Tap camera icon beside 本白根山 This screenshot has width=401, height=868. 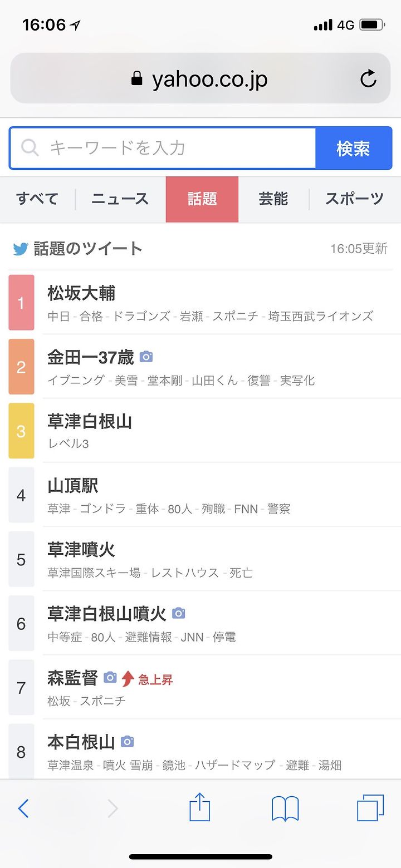point(127,741)
